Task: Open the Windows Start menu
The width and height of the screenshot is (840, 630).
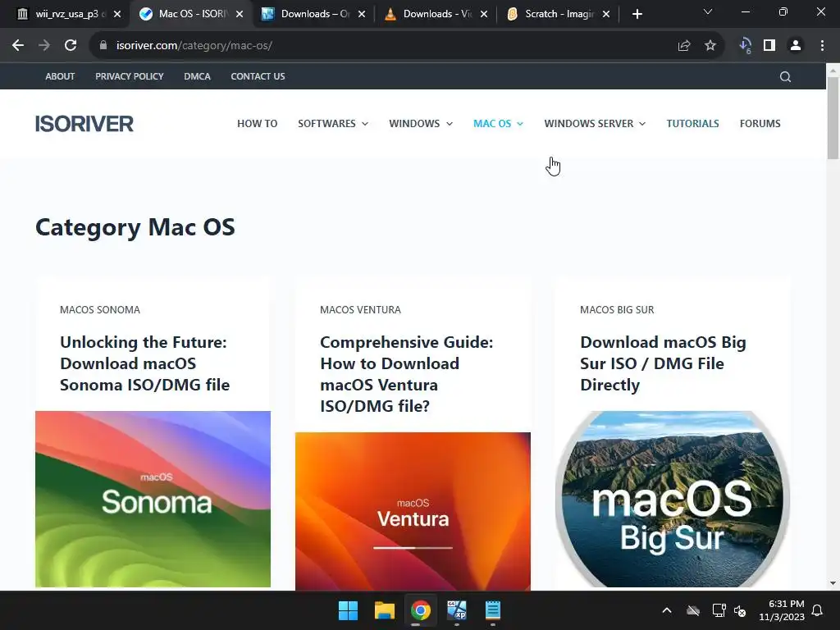Action: pos(348,610)
